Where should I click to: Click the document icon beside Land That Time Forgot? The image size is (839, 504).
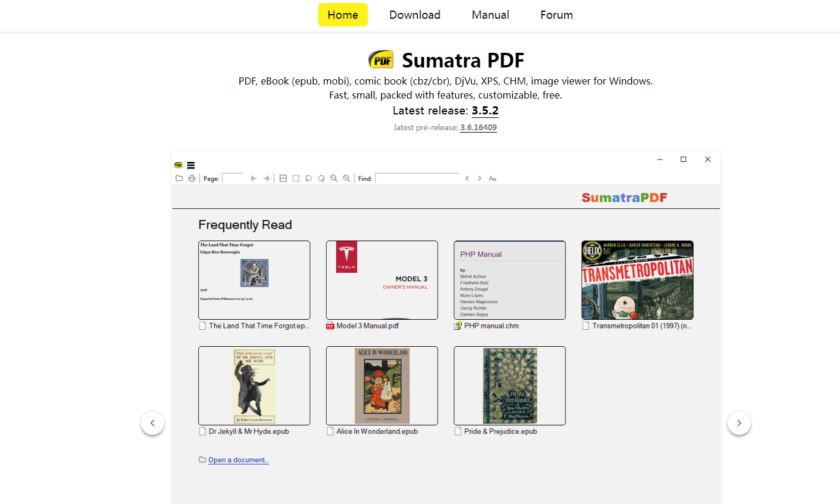tap(202, 326)
